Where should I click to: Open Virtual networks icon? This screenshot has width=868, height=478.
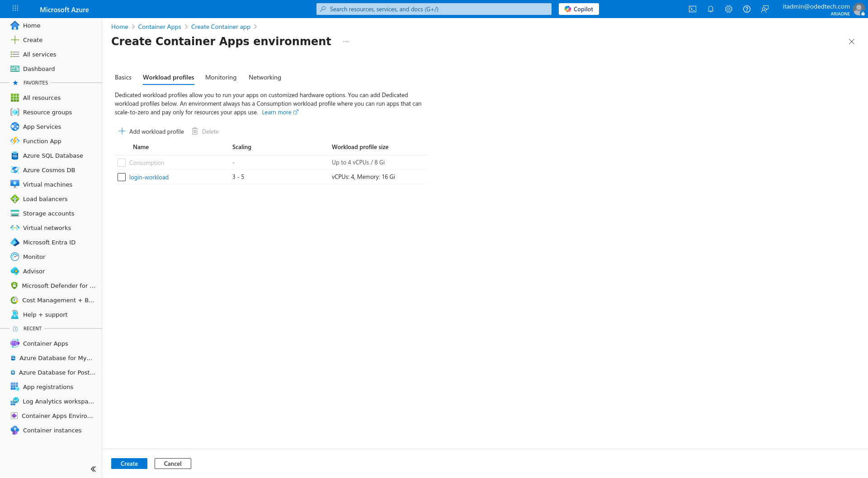coord(15,228)
